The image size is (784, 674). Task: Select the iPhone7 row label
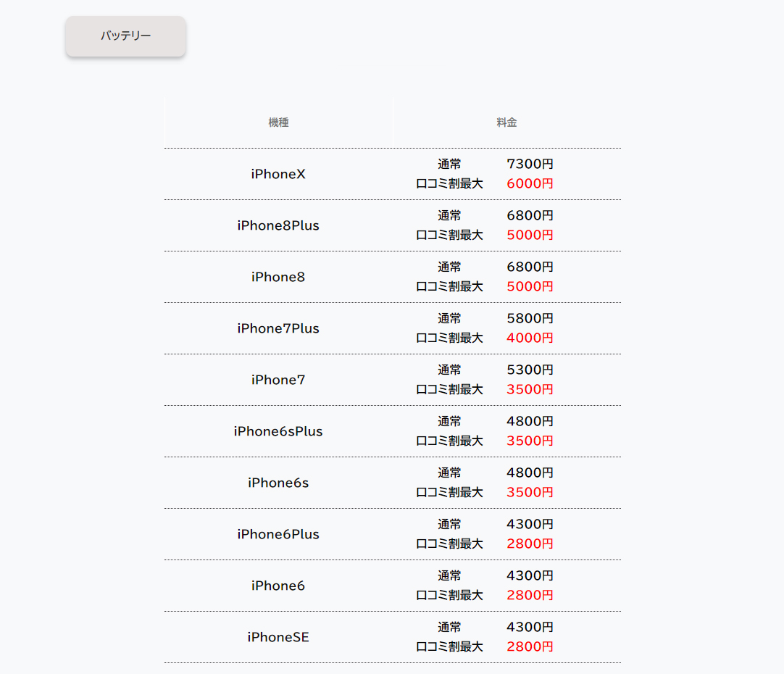[x=278, y=380]
